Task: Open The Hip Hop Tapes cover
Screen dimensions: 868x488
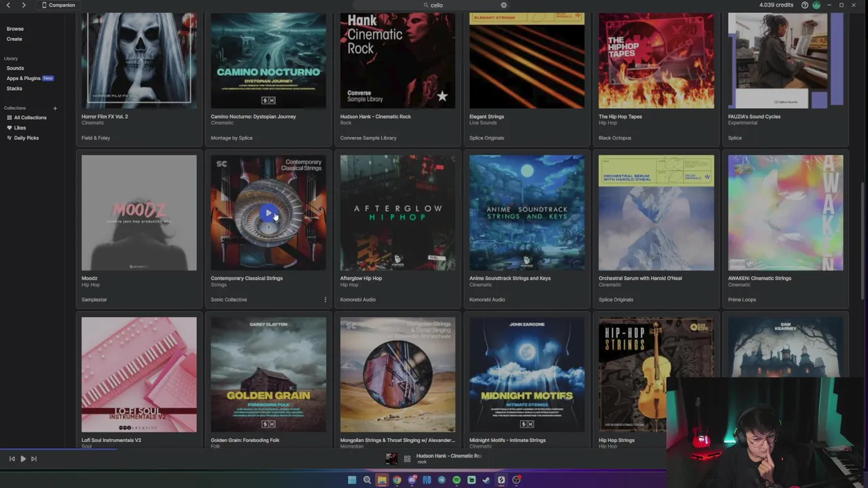Action: point(656,61)
